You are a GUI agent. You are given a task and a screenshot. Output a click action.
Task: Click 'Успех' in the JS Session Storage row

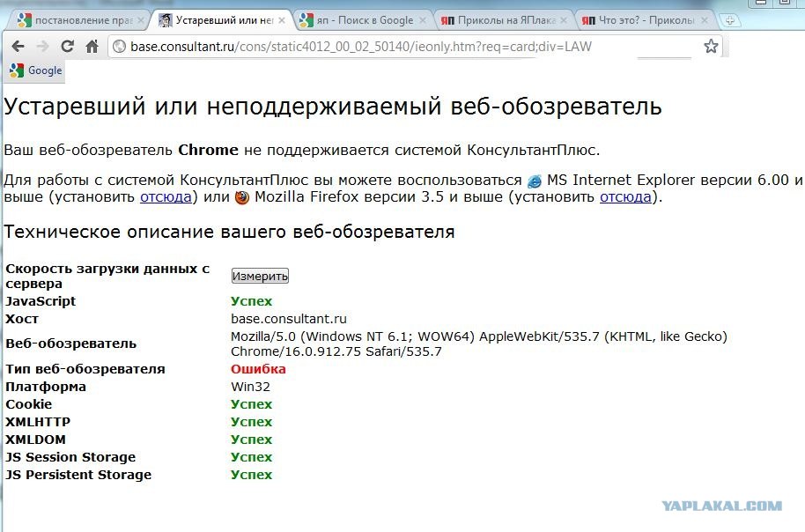click(252, 457)
